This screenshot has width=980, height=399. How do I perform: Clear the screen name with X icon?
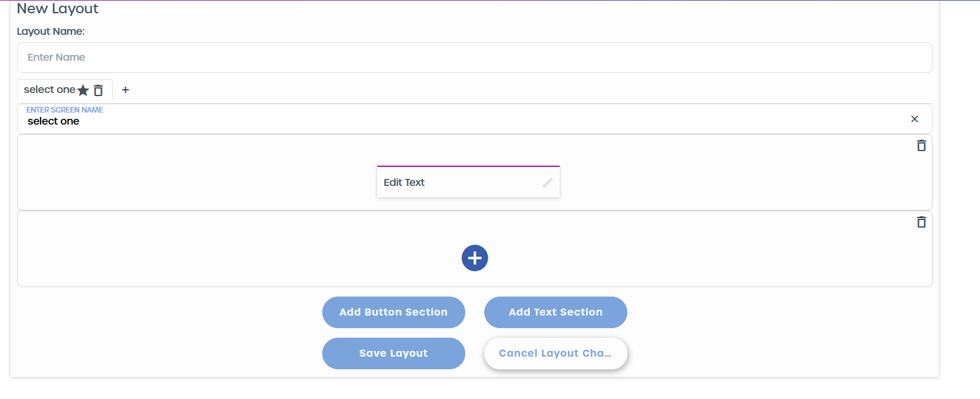click(x=914, y=119)
